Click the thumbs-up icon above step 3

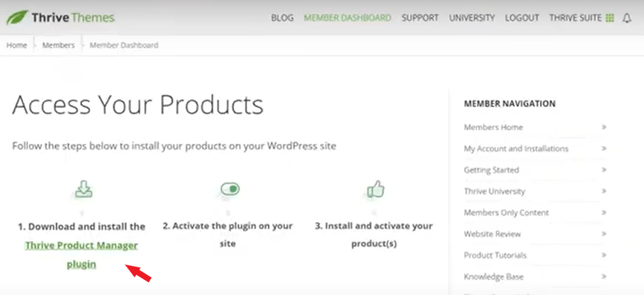374,189
